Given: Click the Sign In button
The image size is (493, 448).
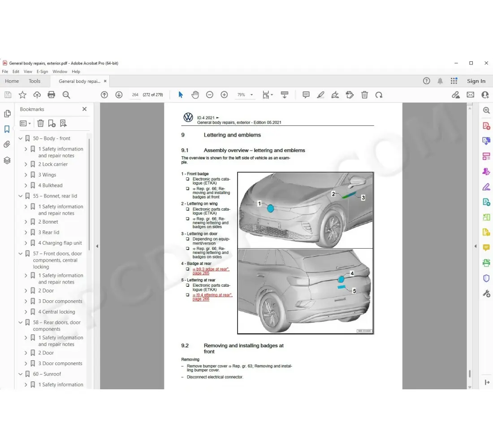Looking at the screenshot, I should click(x=476, y=81).
